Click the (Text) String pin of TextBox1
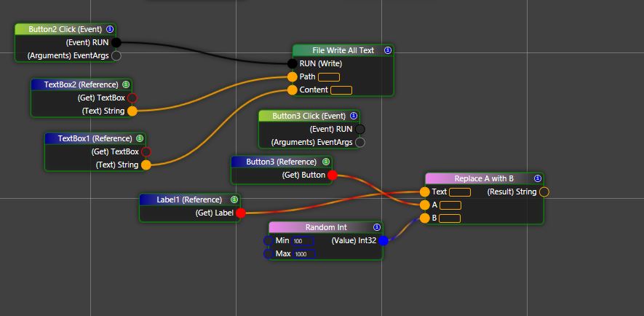The image size is (644, 316). [x=146, y=165]
